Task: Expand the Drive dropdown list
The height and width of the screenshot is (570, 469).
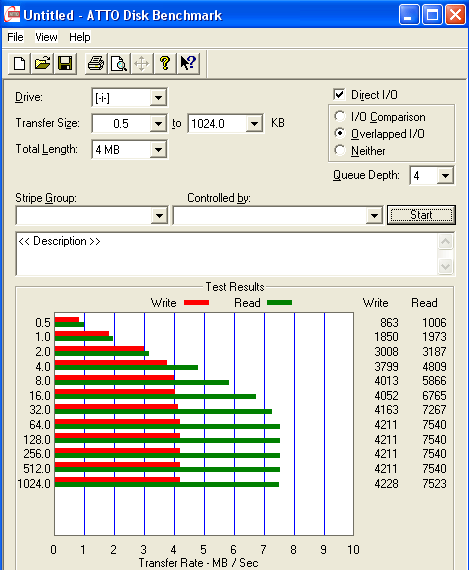Action: point(158,98)
